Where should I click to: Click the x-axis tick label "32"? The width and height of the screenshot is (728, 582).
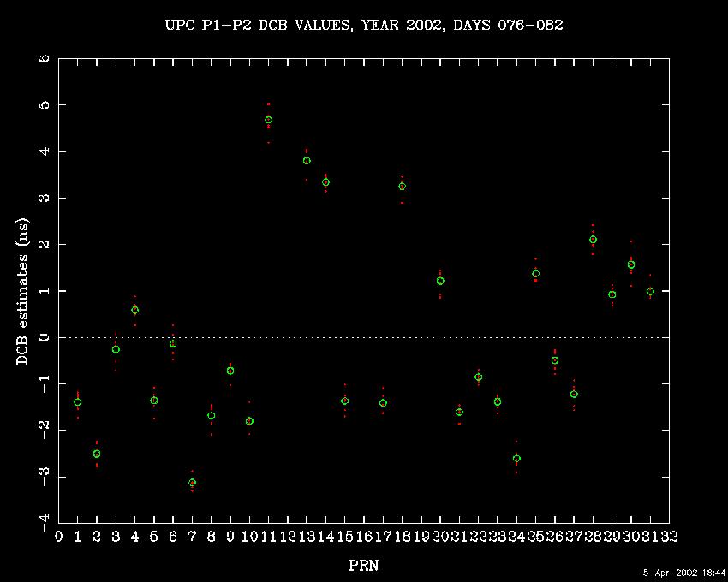(669, 537)
